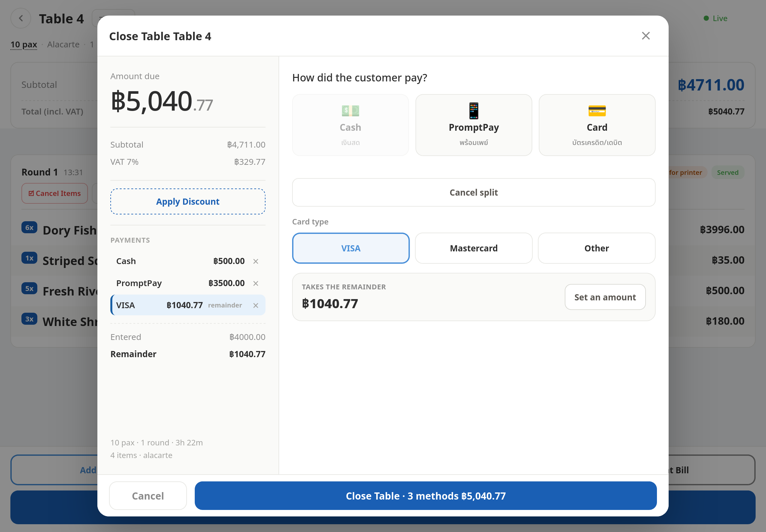Click the 3x quantity badge for White Shrimp
This screenshot has height=532, width=766.
tap(29, 319)
